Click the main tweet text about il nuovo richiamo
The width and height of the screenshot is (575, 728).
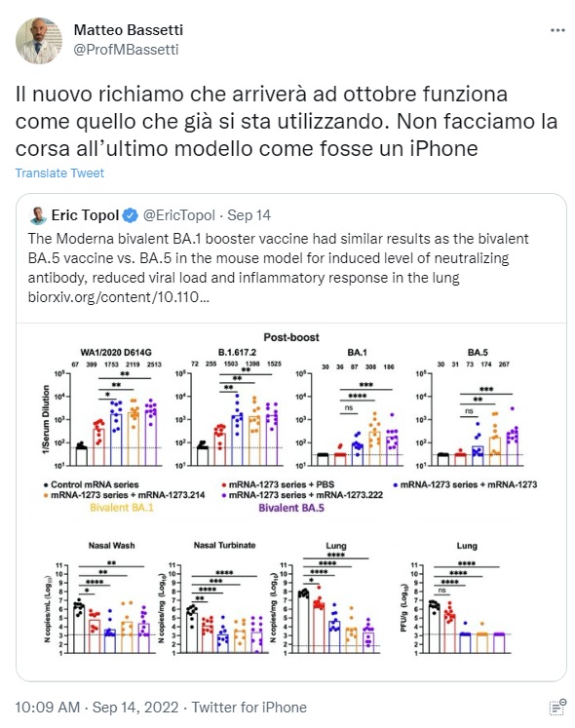tap(287, 121)
